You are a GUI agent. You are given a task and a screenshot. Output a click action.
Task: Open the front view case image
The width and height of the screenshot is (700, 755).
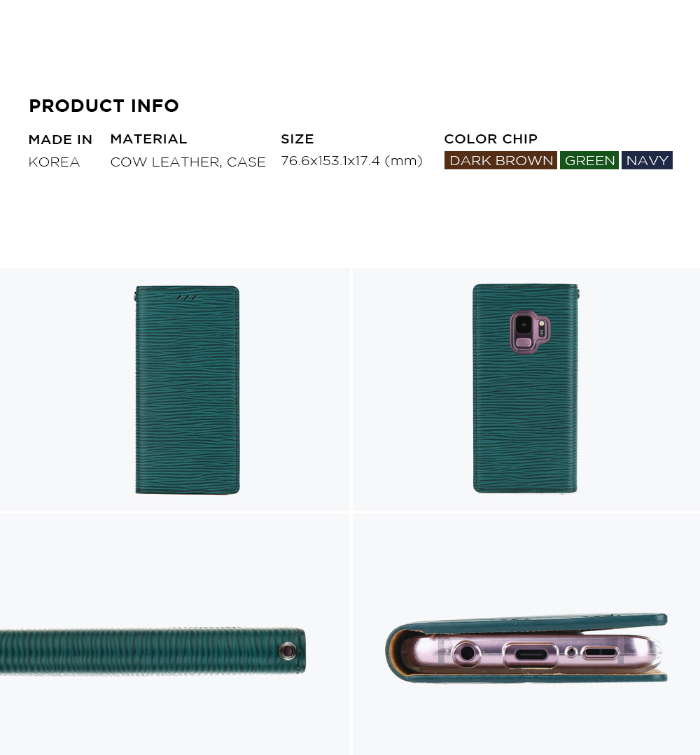[175, 389]
